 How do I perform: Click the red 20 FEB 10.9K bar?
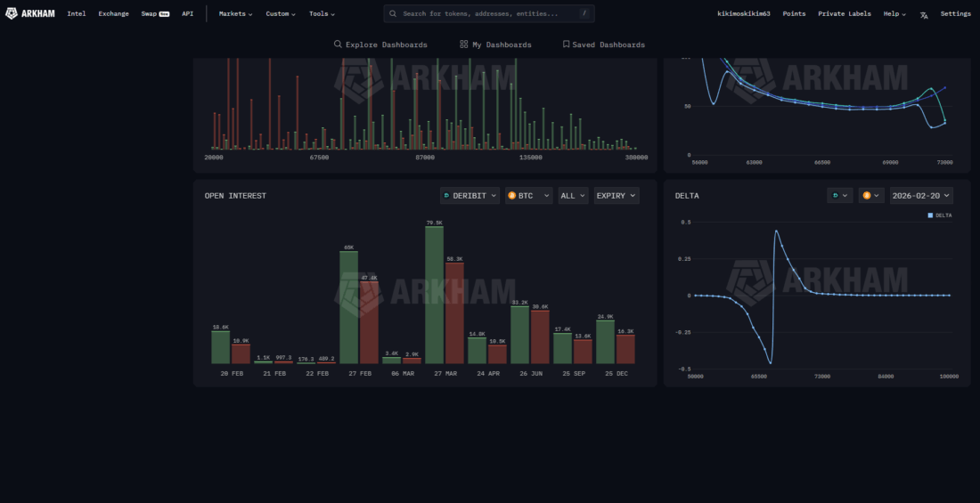(241, 353)
